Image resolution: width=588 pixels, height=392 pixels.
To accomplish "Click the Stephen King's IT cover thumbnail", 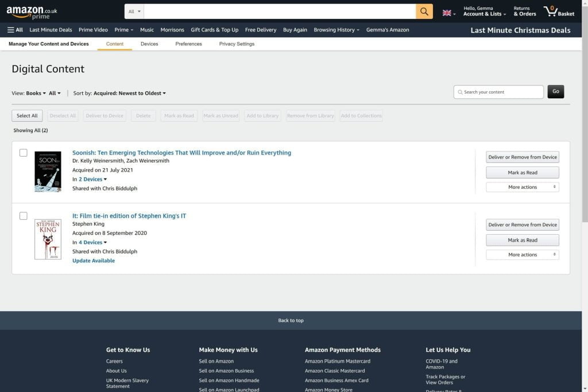I will coord(48,239).
